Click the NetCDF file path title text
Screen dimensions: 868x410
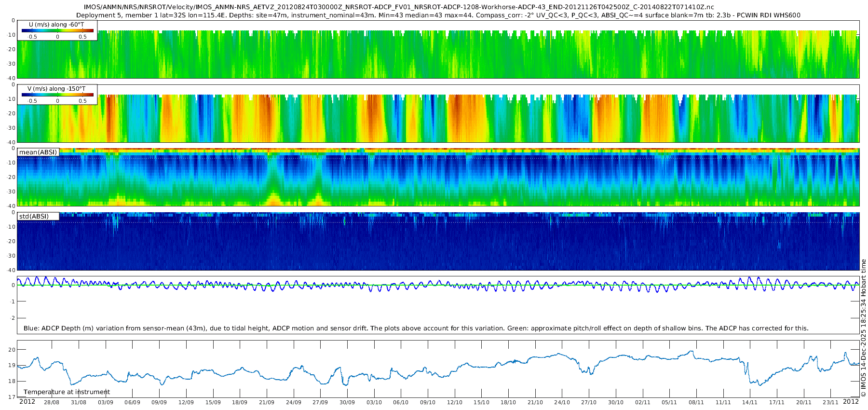pos(399,7)
